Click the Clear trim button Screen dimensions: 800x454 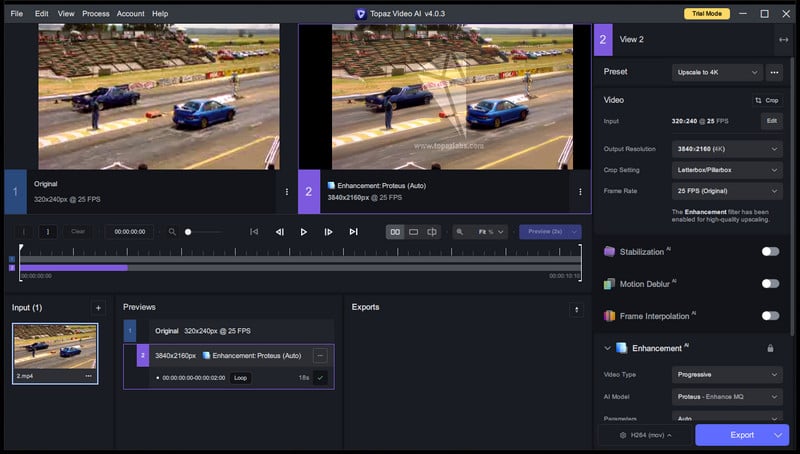[78, 232]
